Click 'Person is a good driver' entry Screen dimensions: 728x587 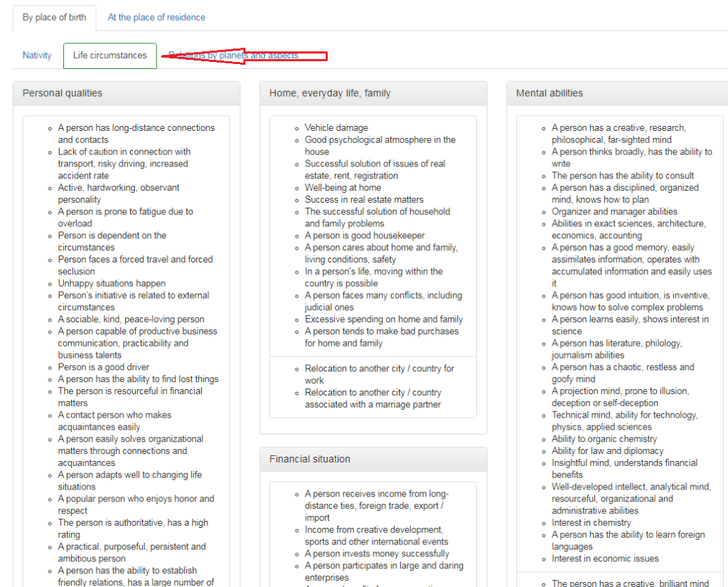[104, 367]
